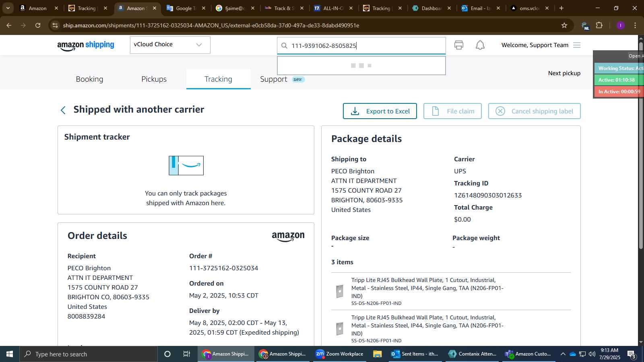The width and height of the screenshot is (644, 362).
Task: Close the Track & S browser tab
Action: [x=302, y=8]
